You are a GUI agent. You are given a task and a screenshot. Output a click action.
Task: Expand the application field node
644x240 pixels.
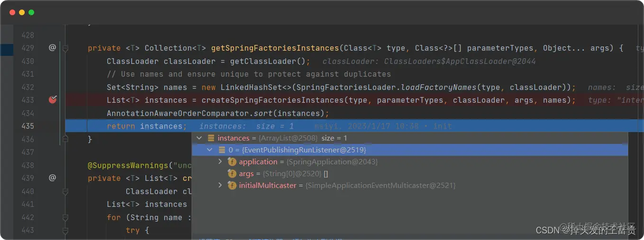click(220, 162)
